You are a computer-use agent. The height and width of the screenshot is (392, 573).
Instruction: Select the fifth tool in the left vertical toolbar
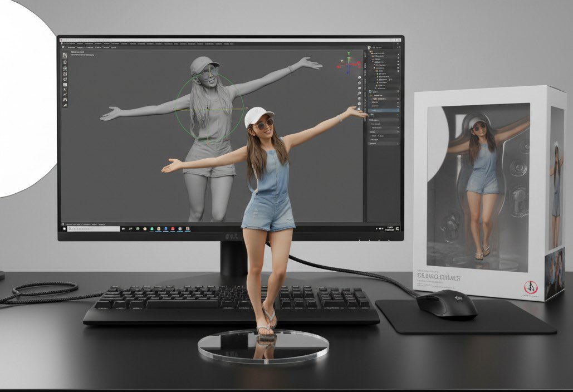pos(65,79)
